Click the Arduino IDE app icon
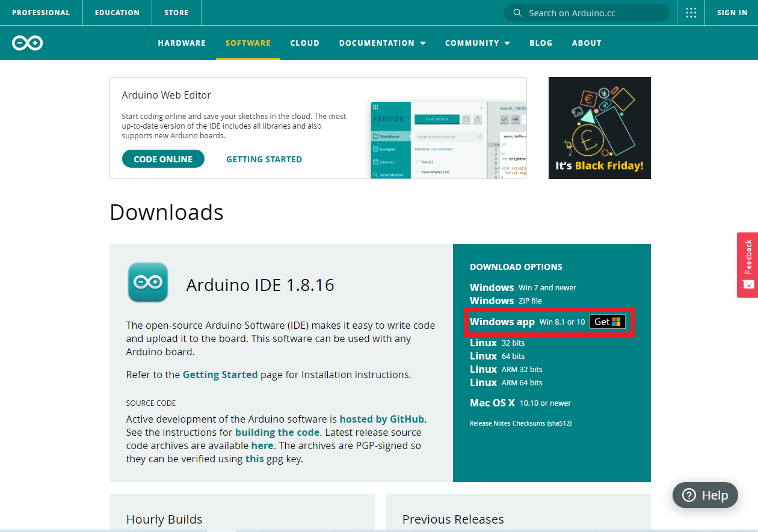 (x=148, y=282)
